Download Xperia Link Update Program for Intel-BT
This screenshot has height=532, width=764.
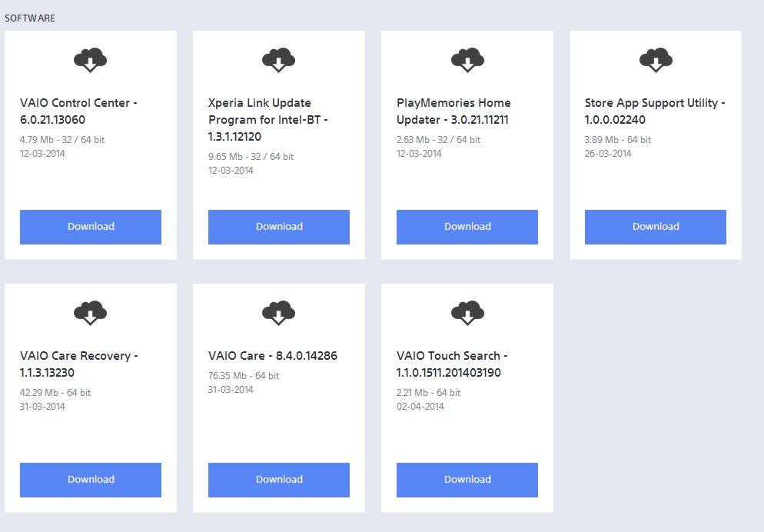[279, 227]
